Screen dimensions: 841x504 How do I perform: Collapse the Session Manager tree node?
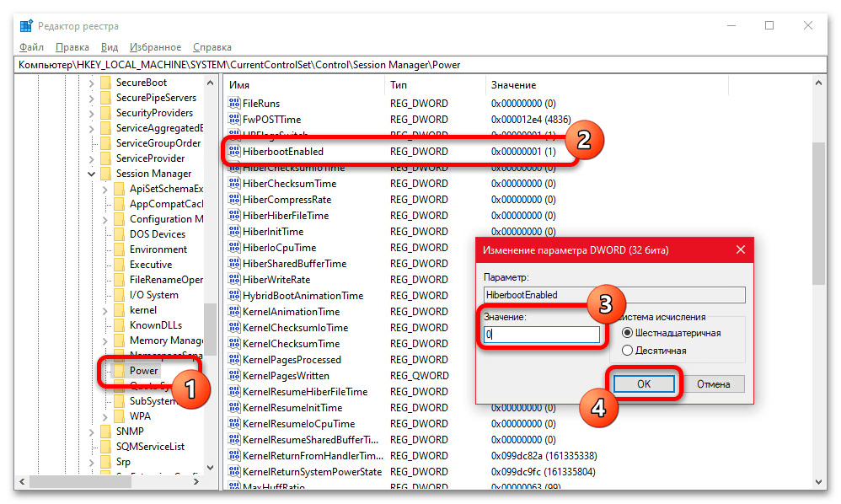point(91,174)
